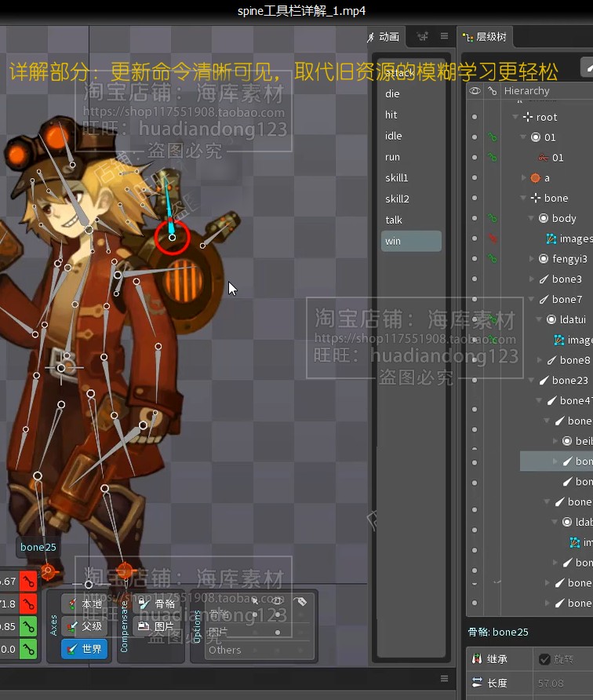This screenshot has height=700, width=593.
Task: Click the 长度 length value field
Action: (563, 684)
